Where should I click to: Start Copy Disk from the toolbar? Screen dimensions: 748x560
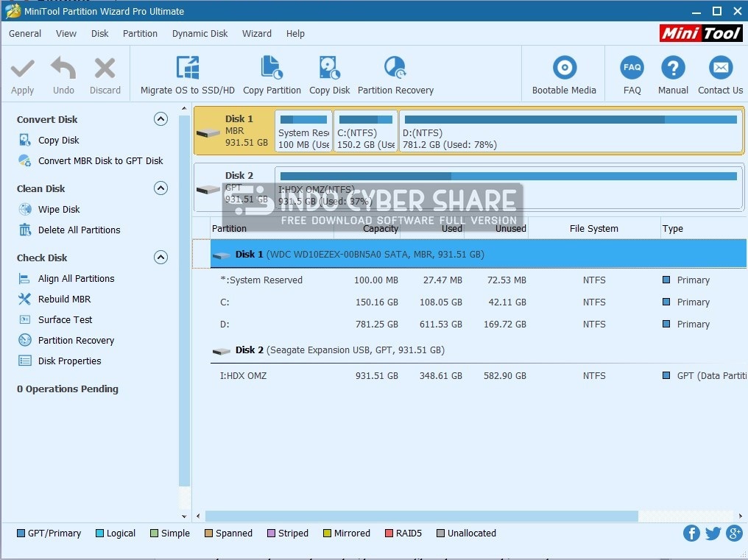click(329, 77)
